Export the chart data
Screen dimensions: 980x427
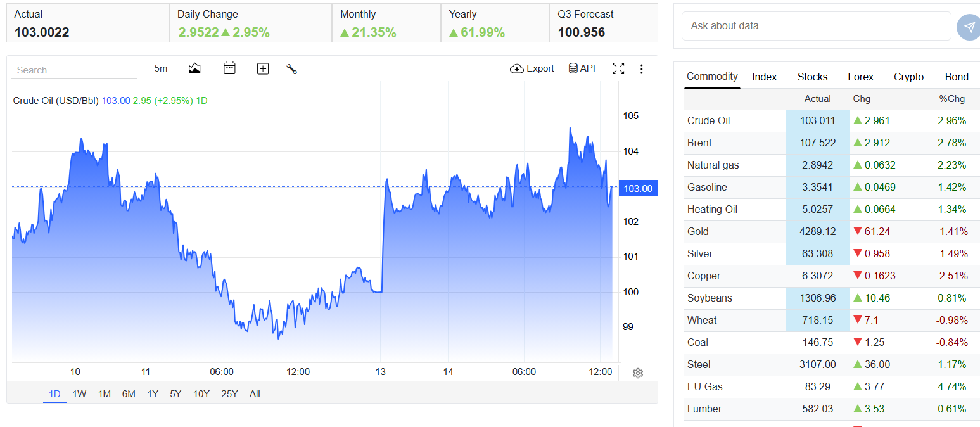532,68
